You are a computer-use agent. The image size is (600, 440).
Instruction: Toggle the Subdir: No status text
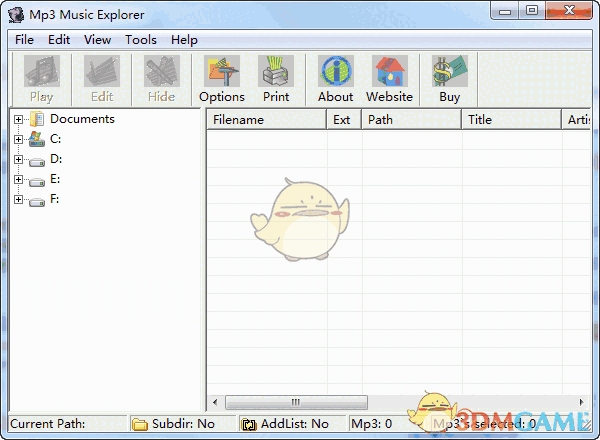pyautogui.click(x=183, y=424)
